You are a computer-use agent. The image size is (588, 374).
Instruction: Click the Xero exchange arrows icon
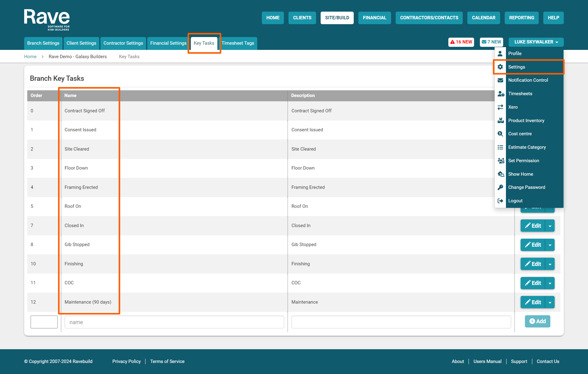point(500,107)
